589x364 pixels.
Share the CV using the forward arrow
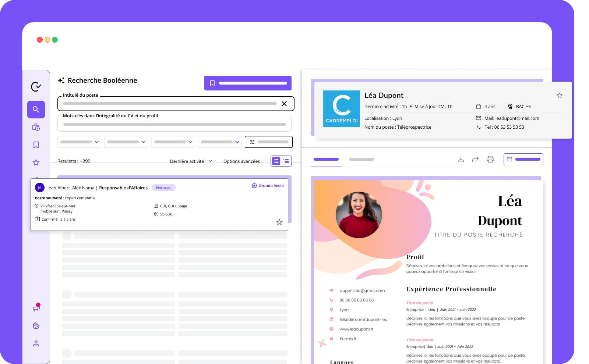point(475,159)
